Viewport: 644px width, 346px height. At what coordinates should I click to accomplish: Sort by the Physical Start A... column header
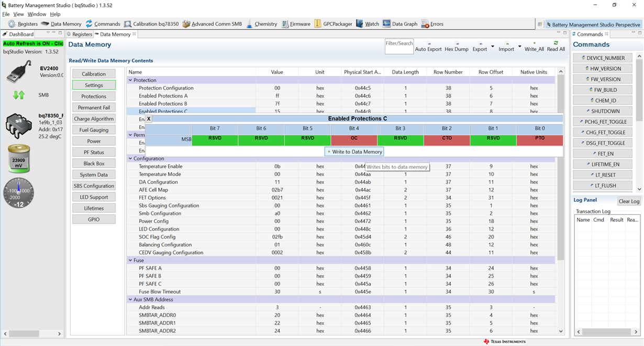[362, 72]
